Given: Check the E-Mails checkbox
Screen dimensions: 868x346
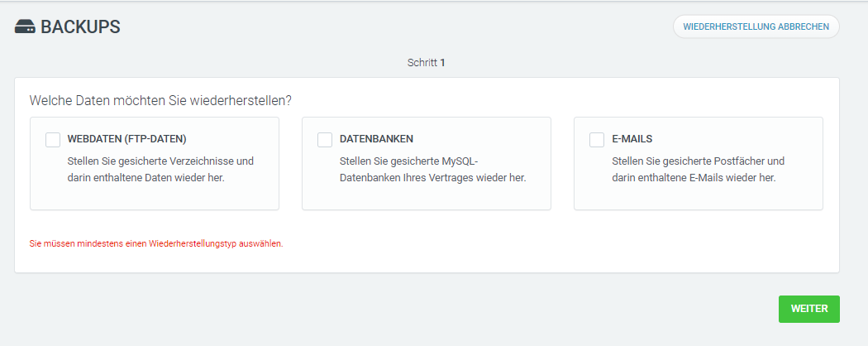Looking at the screenshot, I should click(597, 140).
